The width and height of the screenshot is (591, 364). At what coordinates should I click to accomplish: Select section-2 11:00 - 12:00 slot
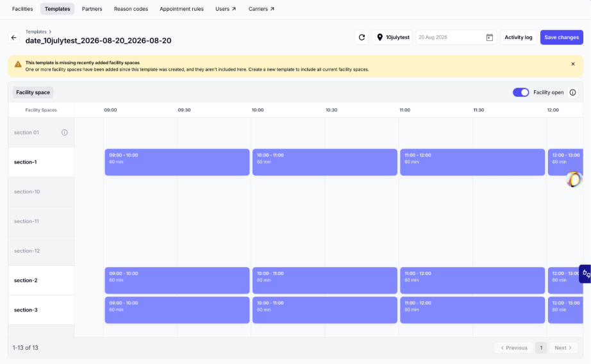pos(472,280)
